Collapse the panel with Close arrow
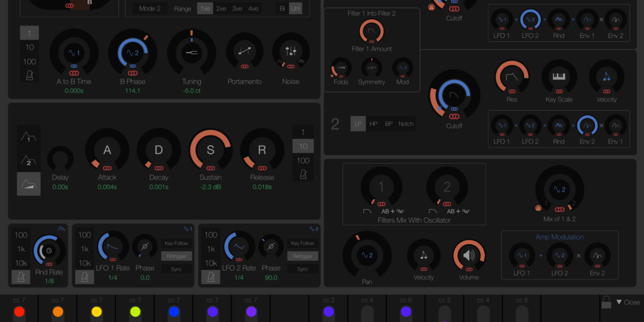 [628, 302]
